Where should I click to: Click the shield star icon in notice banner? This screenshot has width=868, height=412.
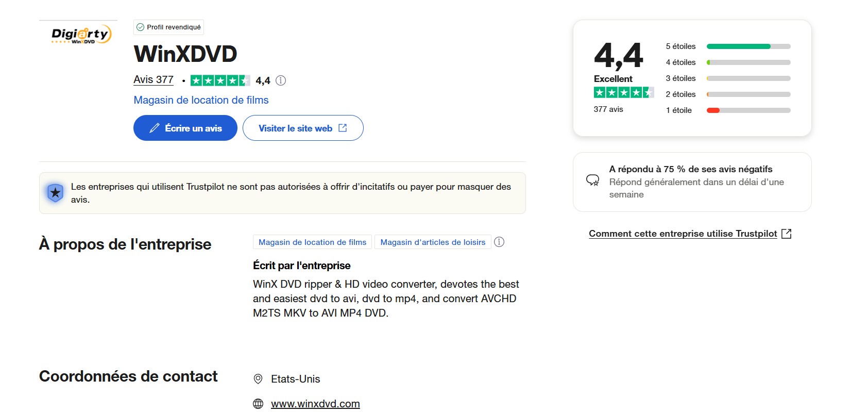coord(55,193)
